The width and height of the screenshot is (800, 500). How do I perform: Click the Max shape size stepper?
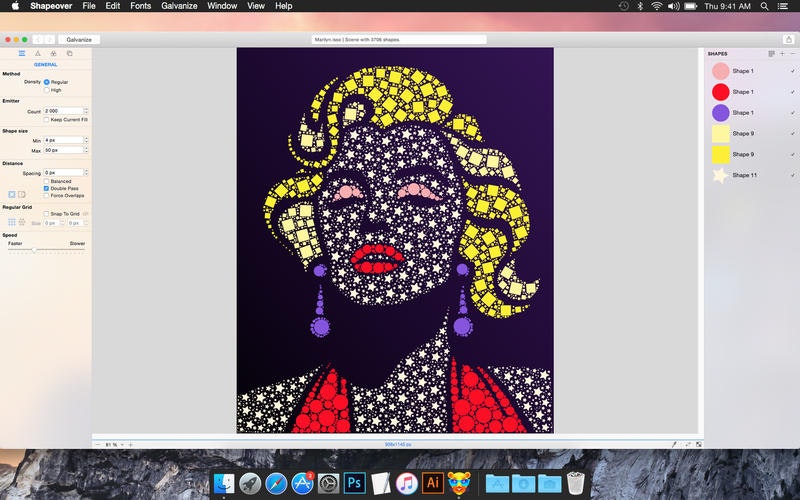[86, 150]
